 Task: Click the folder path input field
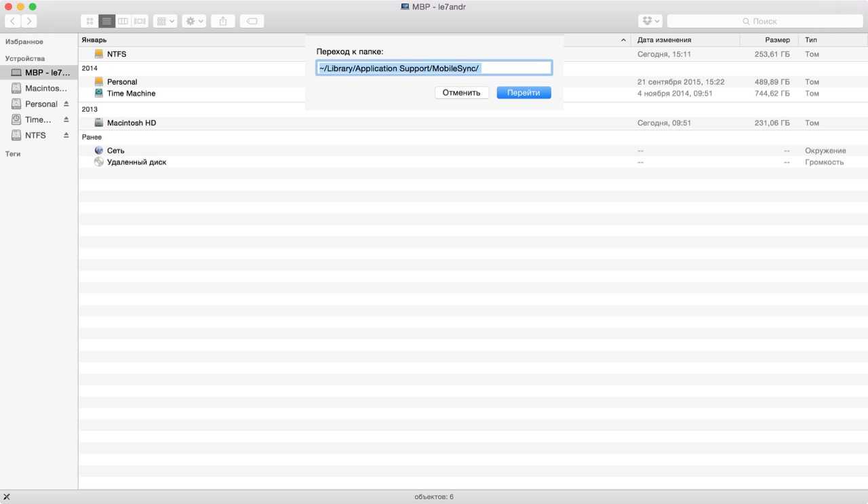click(x=434, y=68)
